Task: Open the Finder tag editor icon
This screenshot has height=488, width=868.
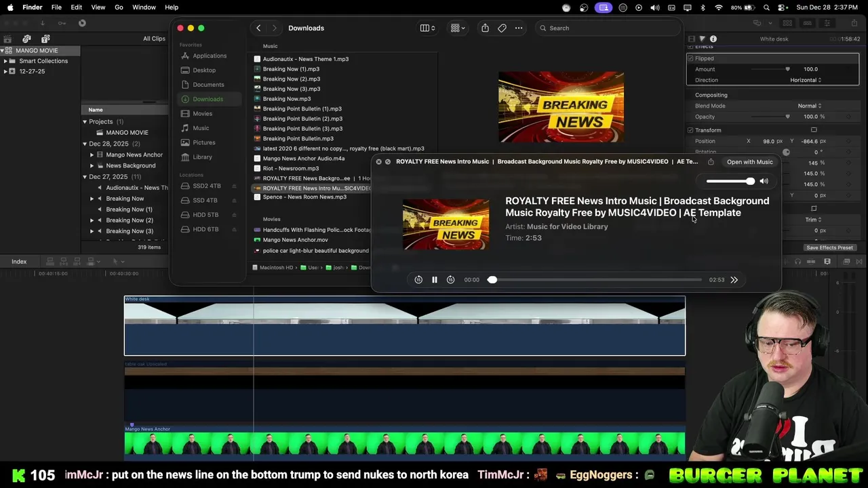Action: [x=502, y=28]
